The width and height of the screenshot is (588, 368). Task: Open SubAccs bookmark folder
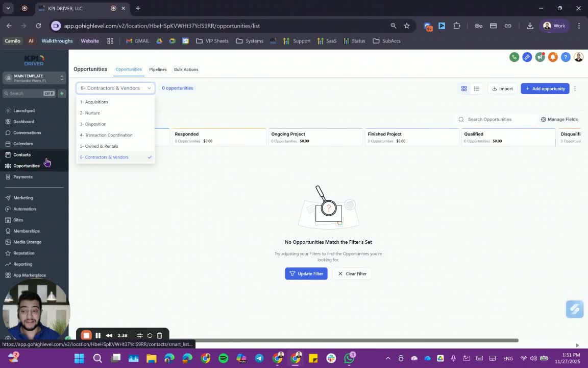[x=386, y=41]
